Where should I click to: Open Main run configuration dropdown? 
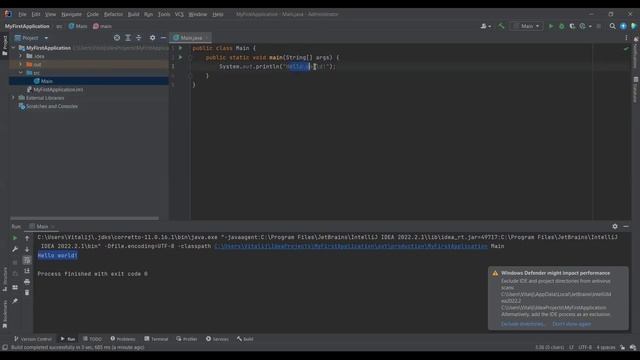(527, 26)
